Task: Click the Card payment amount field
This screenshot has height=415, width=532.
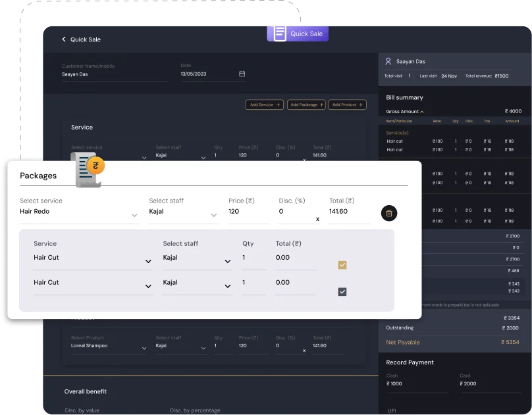Action: point(490,383)
